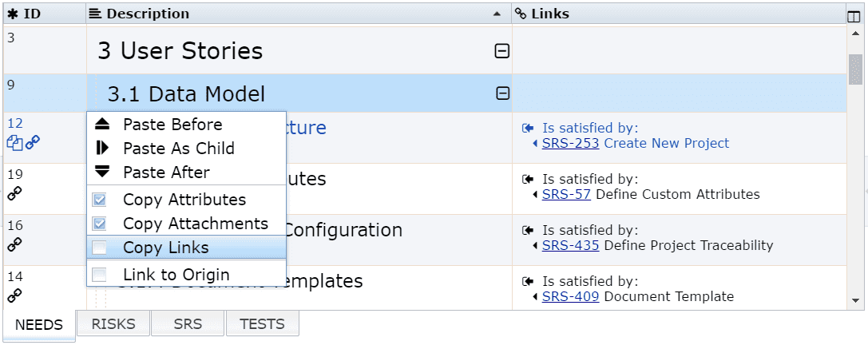Click ID cell 14

coord(45,287)
